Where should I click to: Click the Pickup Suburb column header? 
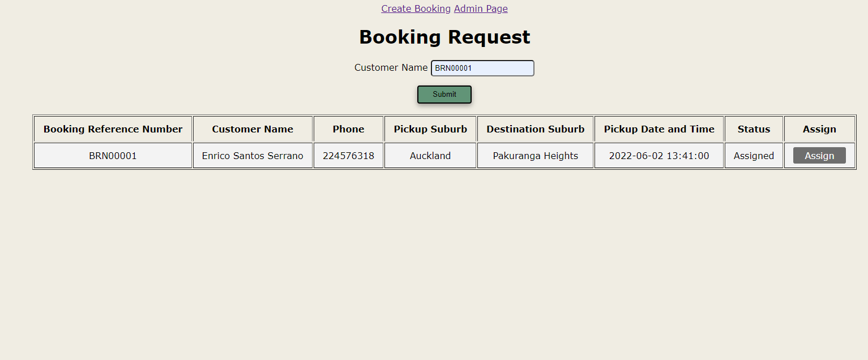[x=430, y=128]
